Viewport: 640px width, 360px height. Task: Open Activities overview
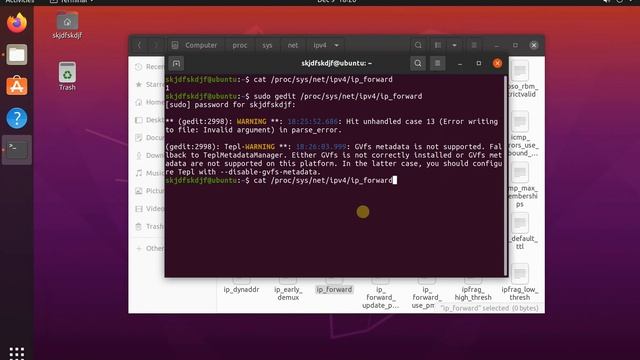[20, 1]
